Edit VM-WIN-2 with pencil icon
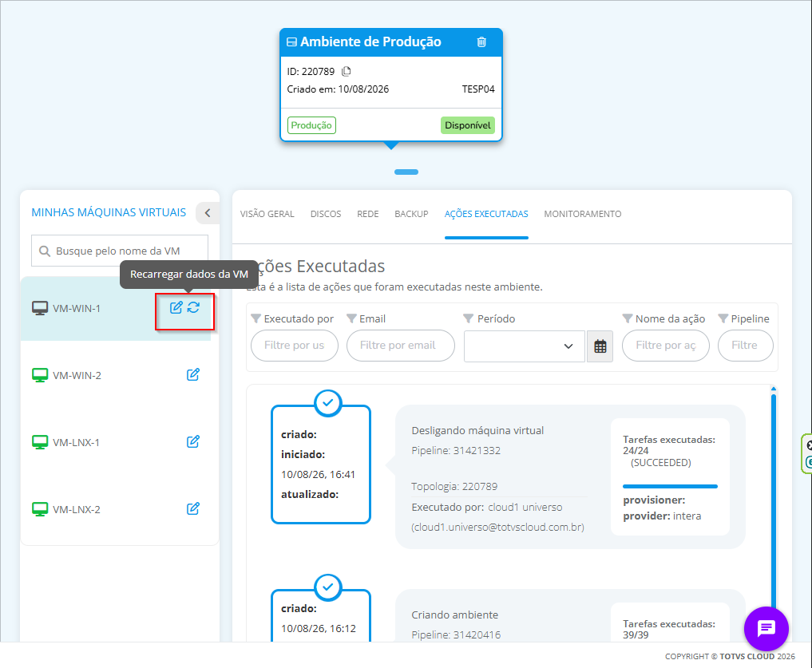 [x=193, y=375]
